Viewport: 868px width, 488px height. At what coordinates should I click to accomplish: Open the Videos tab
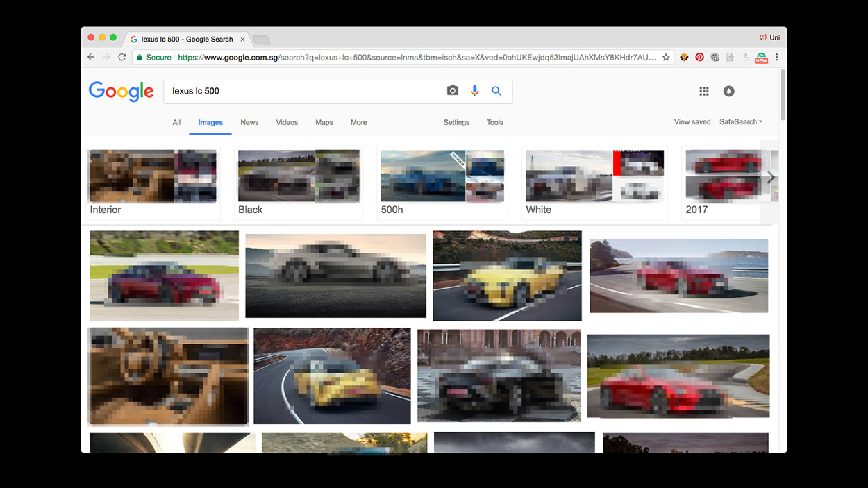[287, 122]
